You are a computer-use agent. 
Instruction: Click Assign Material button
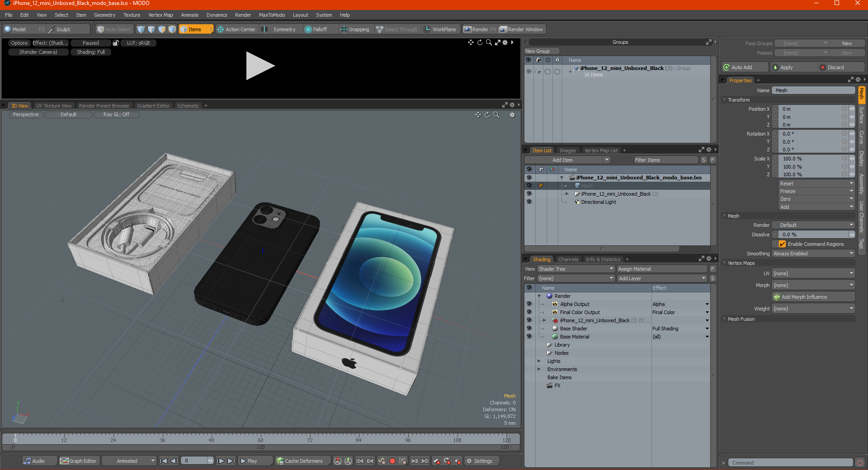662,269
